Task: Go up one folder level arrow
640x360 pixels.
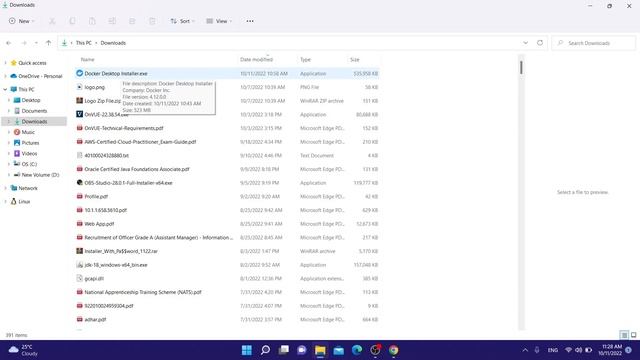Action: tap(49, 43)
